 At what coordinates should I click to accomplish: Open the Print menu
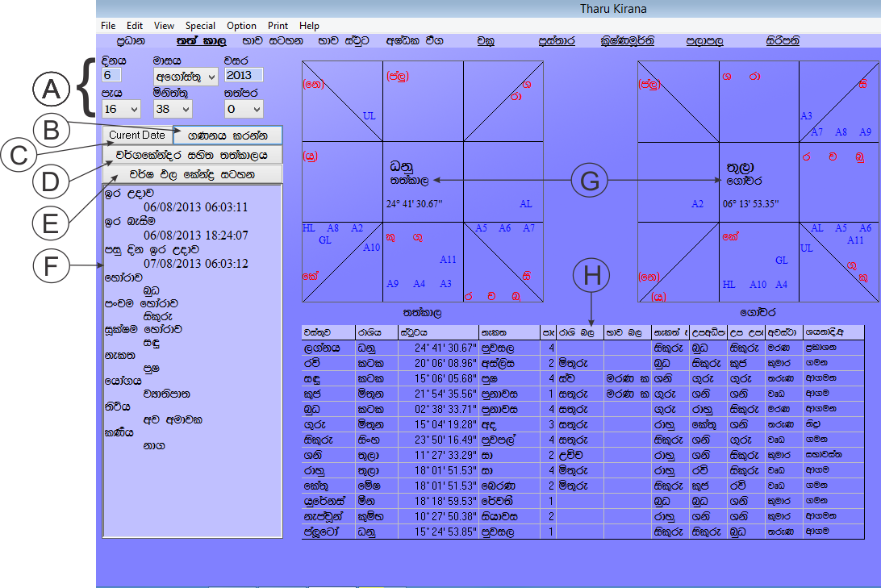pos(278,26)
